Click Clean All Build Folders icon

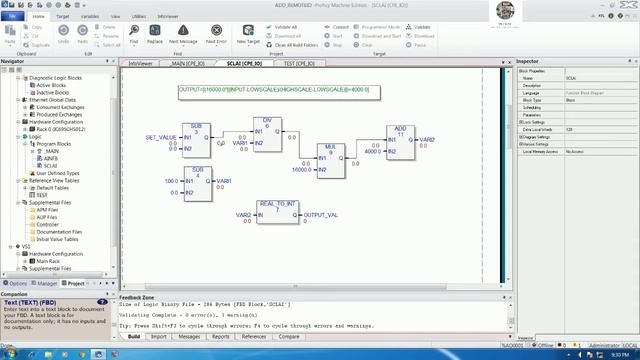(x=269, y=45)
